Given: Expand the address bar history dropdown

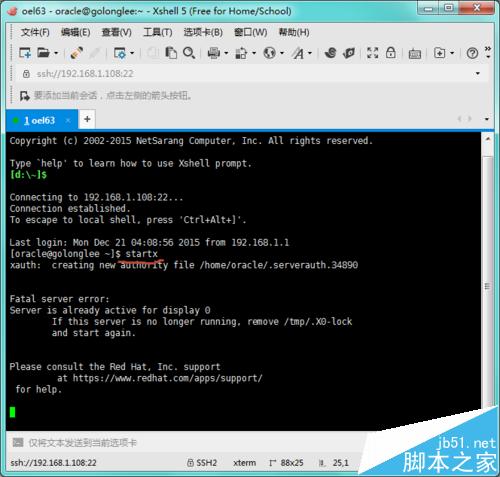Looking at the screenshot, I should [478, 74].
